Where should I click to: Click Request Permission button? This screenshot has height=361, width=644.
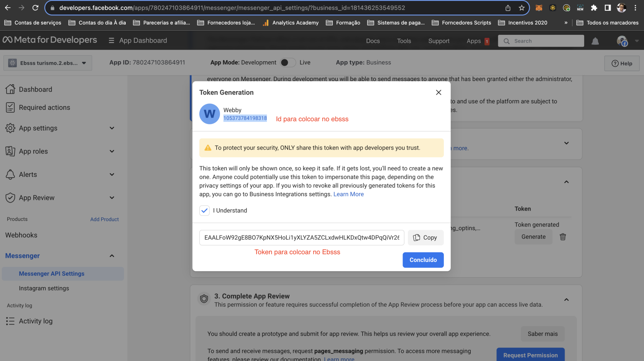(x=530, y=355)
